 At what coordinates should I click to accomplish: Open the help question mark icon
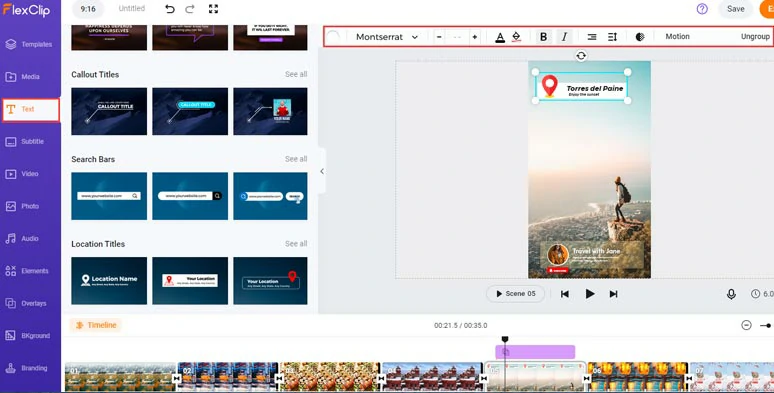point(702,9)
